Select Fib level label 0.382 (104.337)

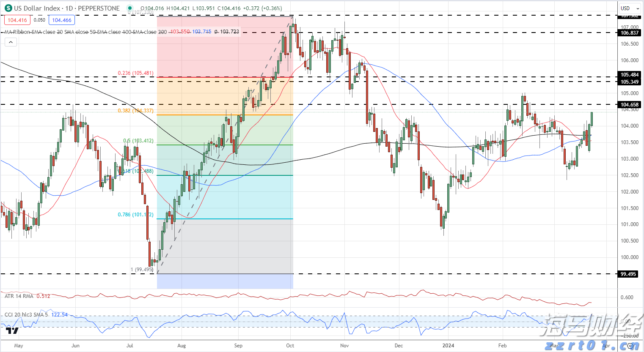pyautogui.click(x=135, y=111)
